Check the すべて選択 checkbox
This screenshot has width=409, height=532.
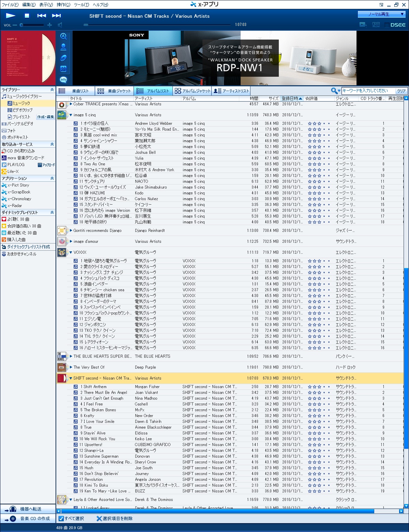(61, 519)
